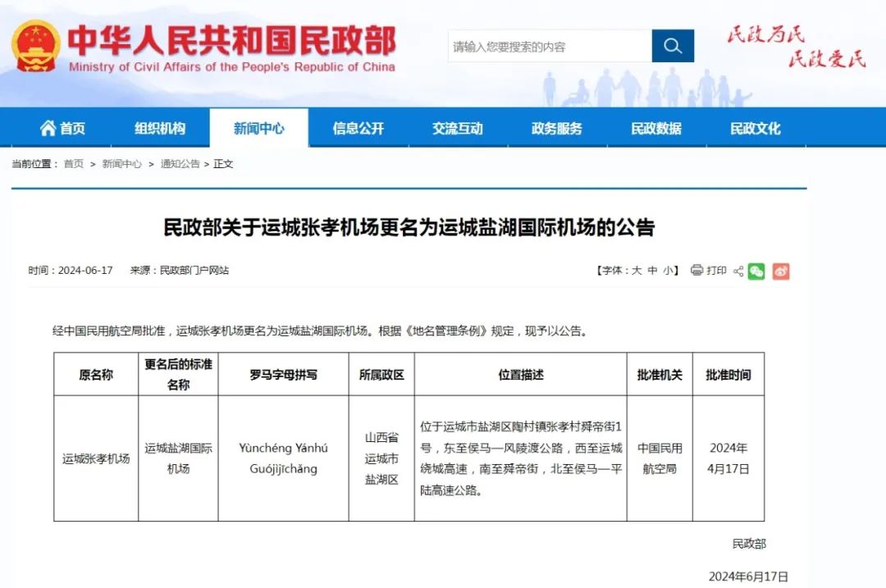The width and height of the screenshot is (886, 588).
Task: Click the cell 运城张孝机场
Action: pyautogui.click(x=96, y=458)
